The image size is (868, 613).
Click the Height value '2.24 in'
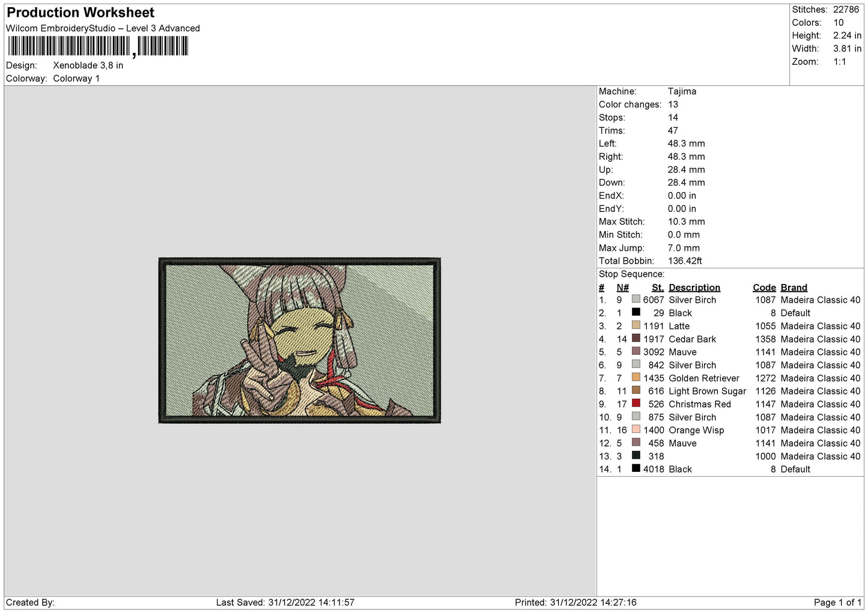click(x=847, y=36)
